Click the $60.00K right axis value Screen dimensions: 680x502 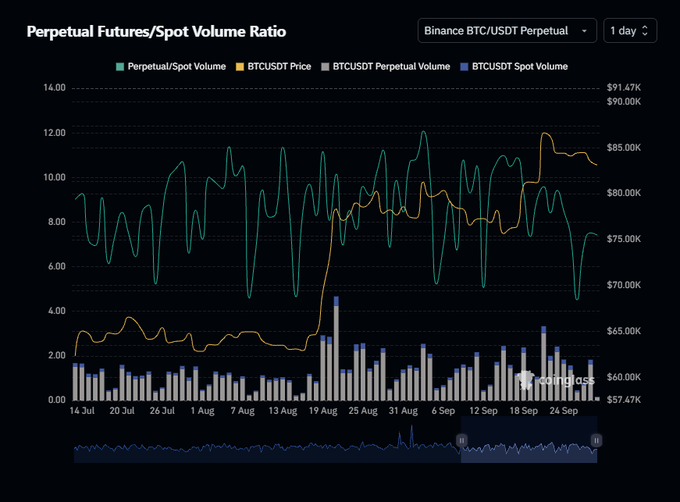tap(624, 377)
